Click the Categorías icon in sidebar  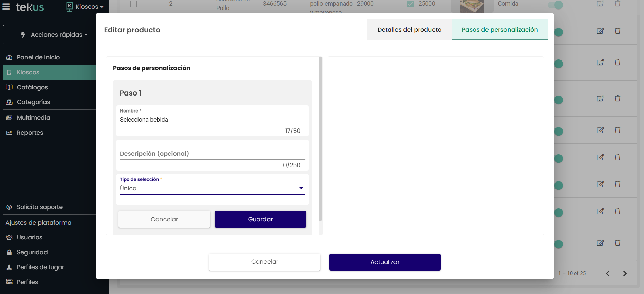9,102
